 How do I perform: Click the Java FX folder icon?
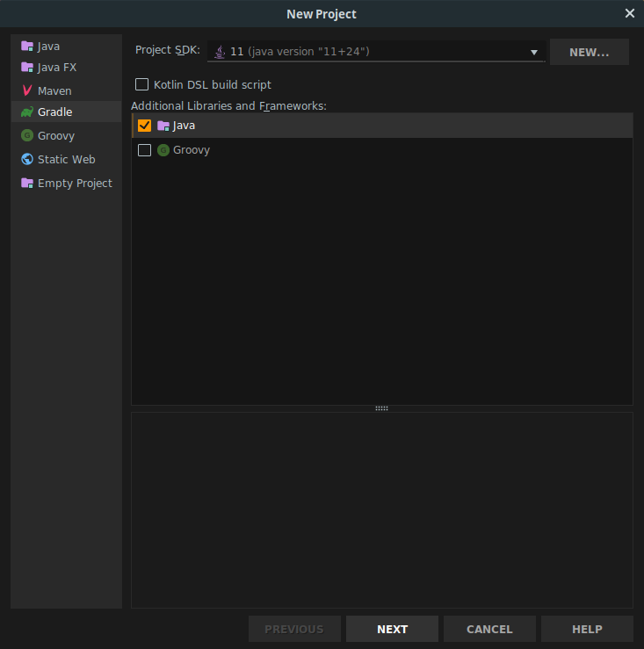coord(27,67)
